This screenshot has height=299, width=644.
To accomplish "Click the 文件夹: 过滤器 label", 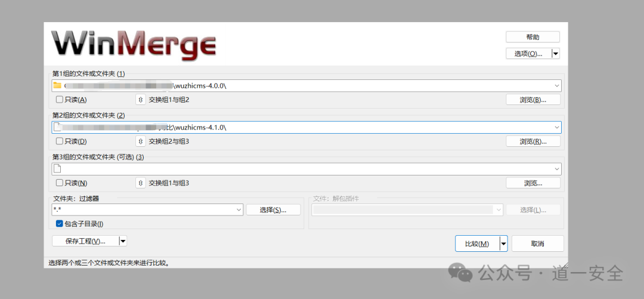I will (76, 199).
